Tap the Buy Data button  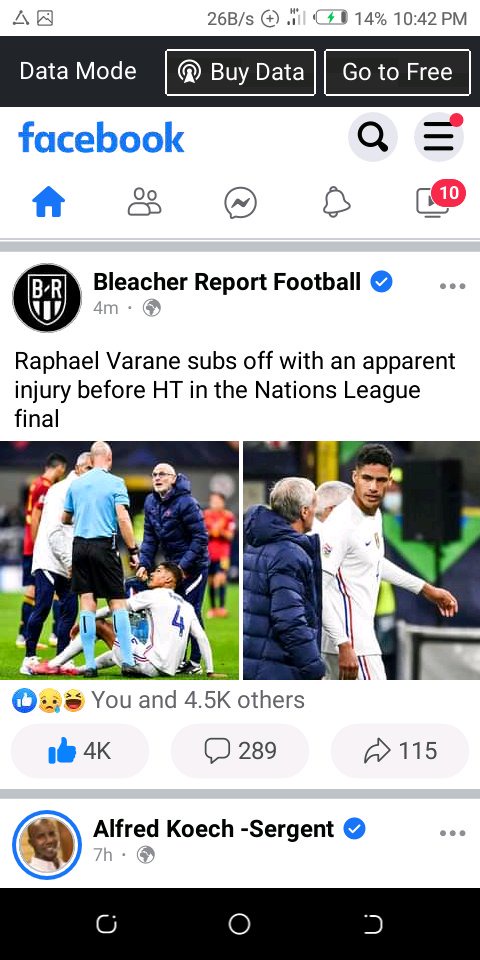[241, 72]
